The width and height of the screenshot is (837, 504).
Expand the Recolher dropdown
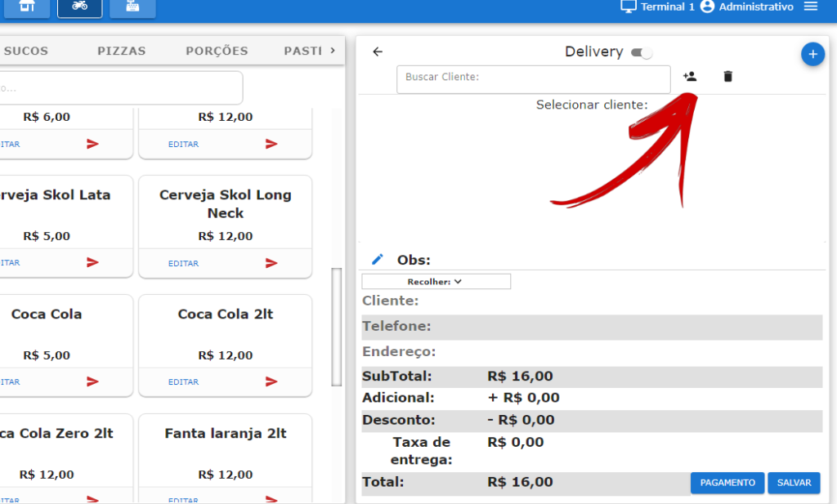click(436, 282)
